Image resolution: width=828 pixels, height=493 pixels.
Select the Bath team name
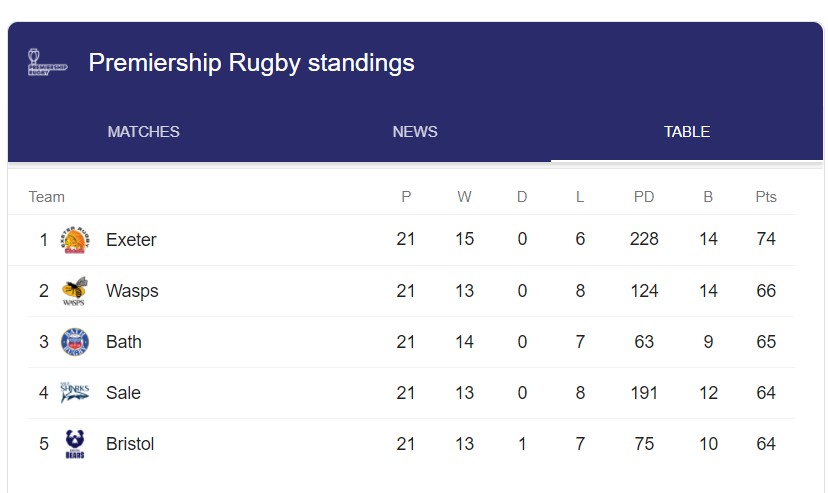point(124,342)
